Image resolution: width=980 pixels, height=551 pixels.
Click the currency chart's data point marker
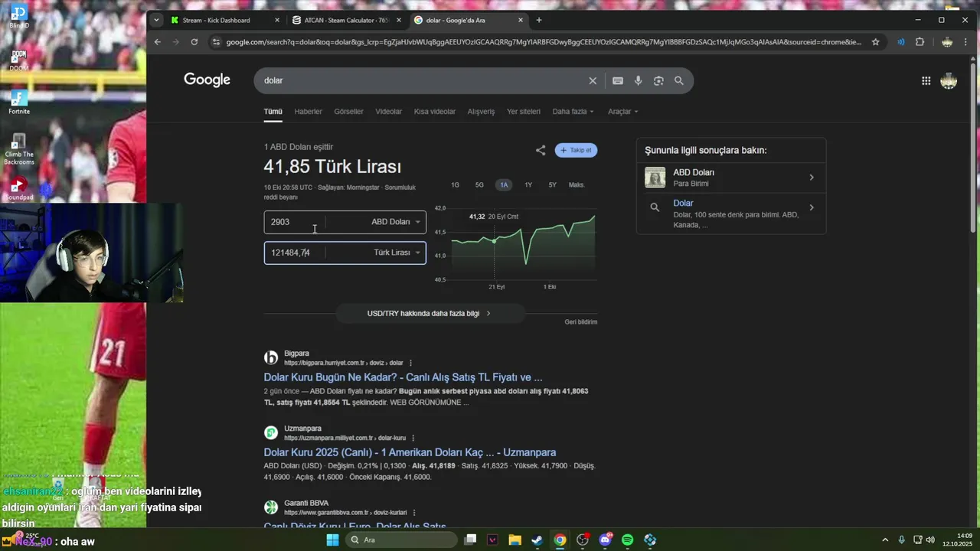(494, 241)
